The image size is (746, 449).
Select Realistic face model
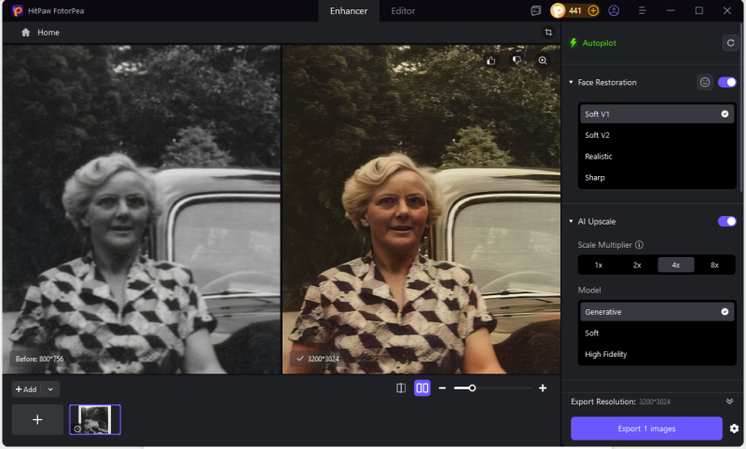(x=657, y=156)
